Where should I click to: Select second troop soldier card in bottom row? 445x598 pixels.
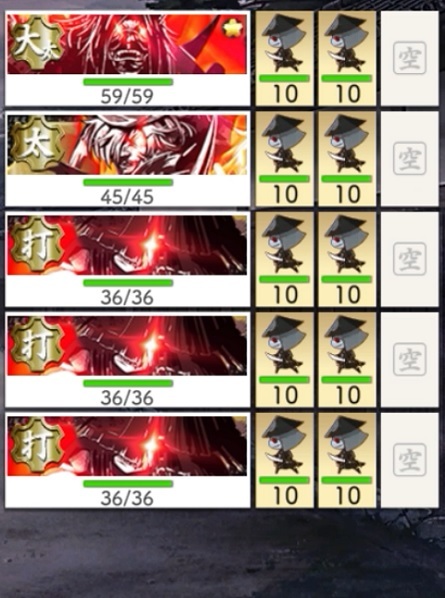point(347,460)
